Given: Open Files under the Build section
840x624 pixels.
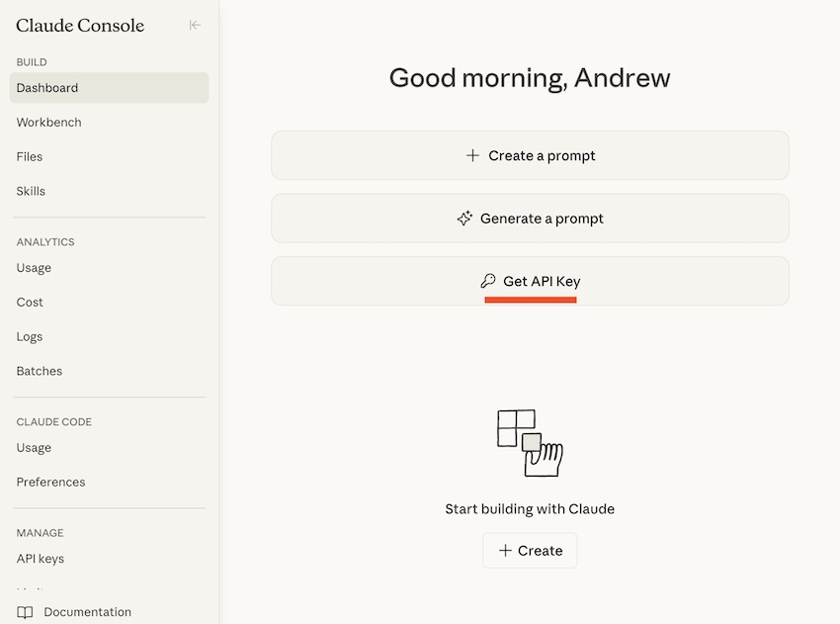Looking at the screenshot, I should coord(30,157).
